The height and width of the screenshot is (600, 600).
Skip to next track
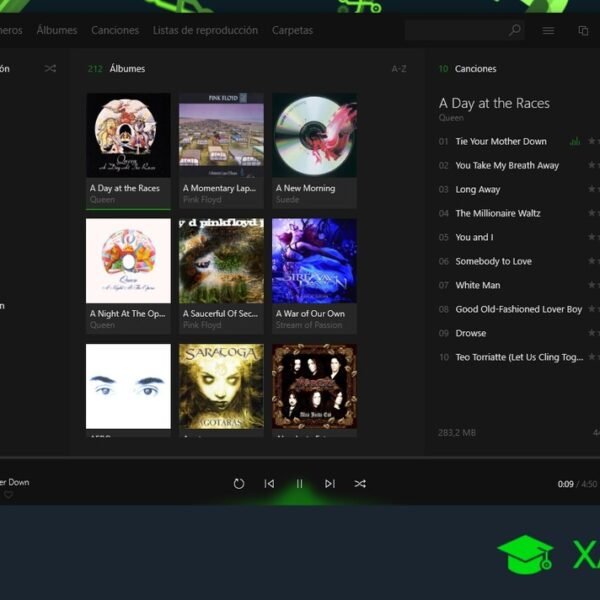(x=330, y=484)
